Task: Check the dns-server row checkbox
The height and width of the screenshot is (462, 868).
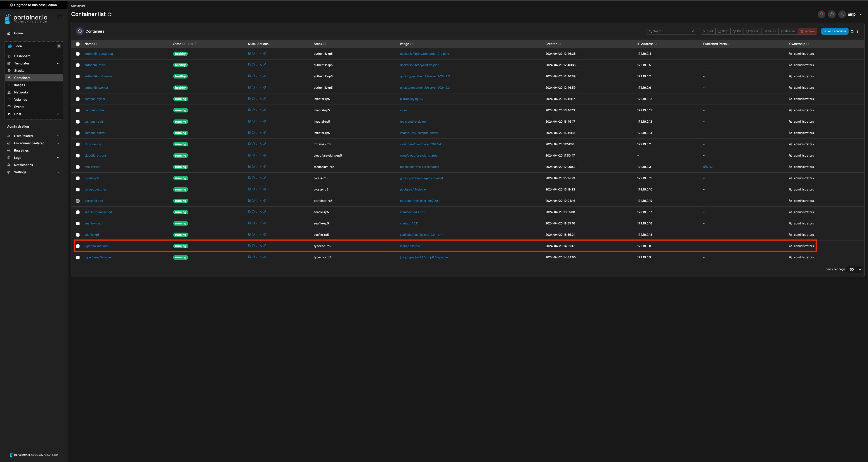Action: [78, 167]
